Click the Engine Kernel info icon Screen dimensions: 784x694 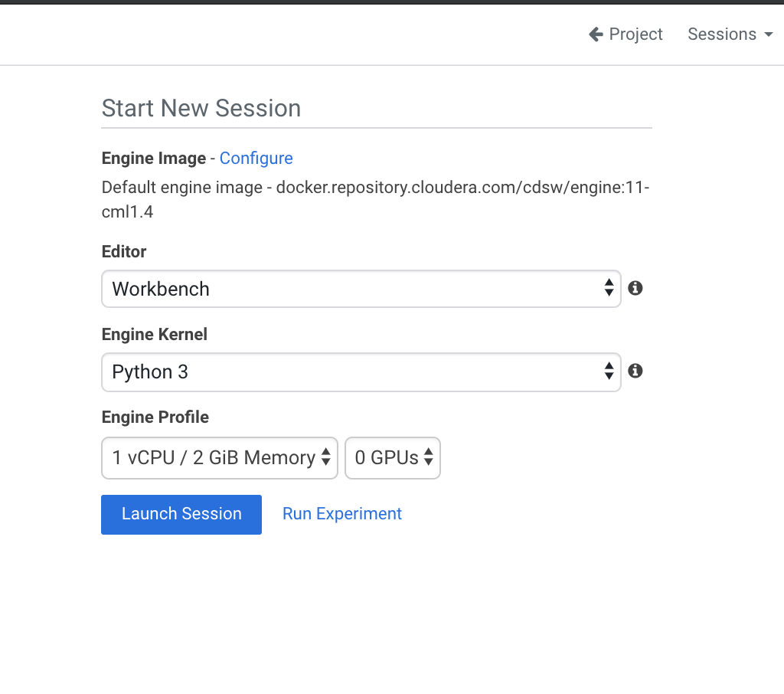tap(635, 371)
